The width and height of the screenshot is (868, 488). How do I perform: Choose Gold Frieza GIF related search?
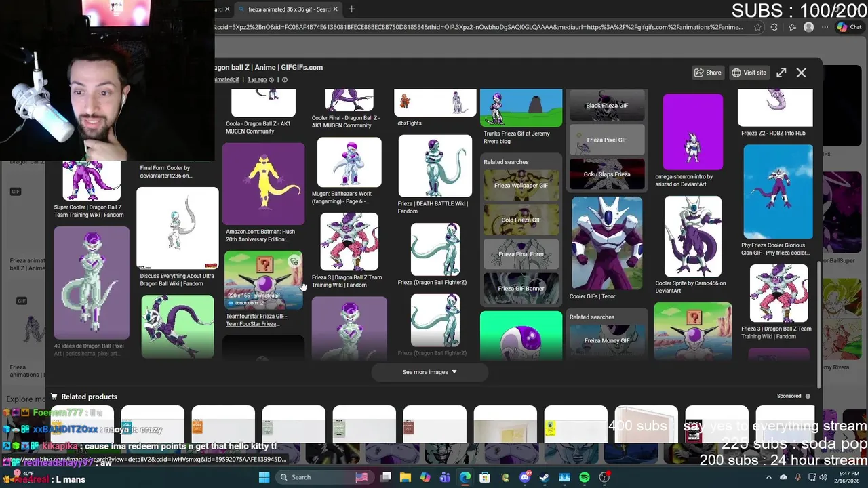coord(521,220)
